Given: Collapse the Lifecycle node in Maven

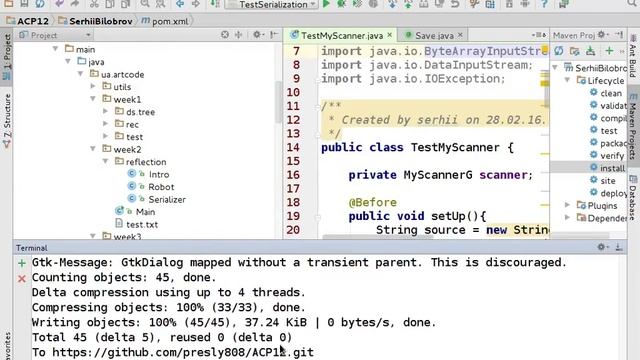Looking at the screenshot, I should (x=567, y=80).
